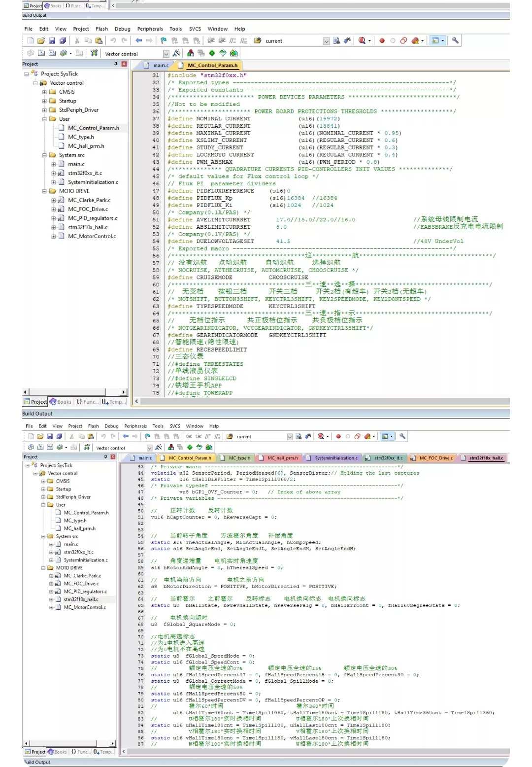Open green Manage Run-Time Environment icon in upper window

point(212,53)
